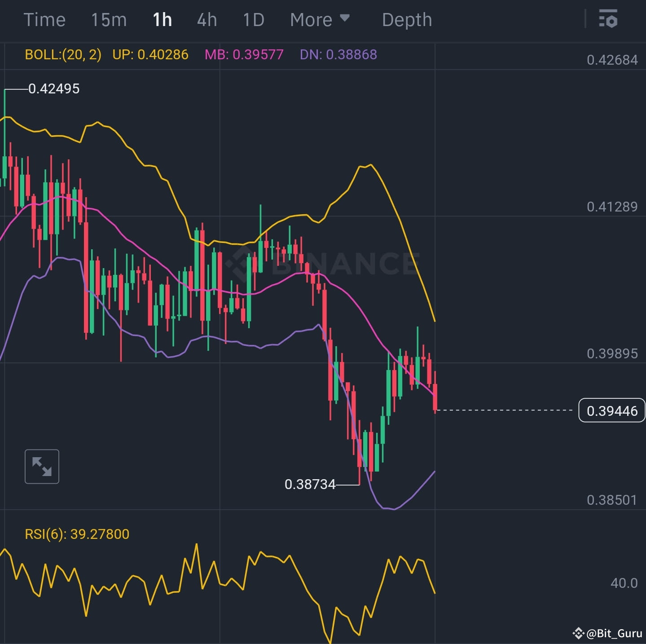The image size is (646, 644).
Task: Click the UP: 0.40286 Bollinger value
Action: [150, 55]
